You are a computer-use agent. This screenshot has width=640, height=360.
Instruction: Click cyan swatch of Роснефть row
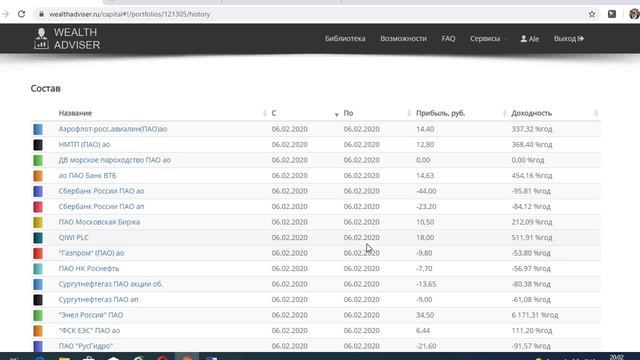coord(38,269)
